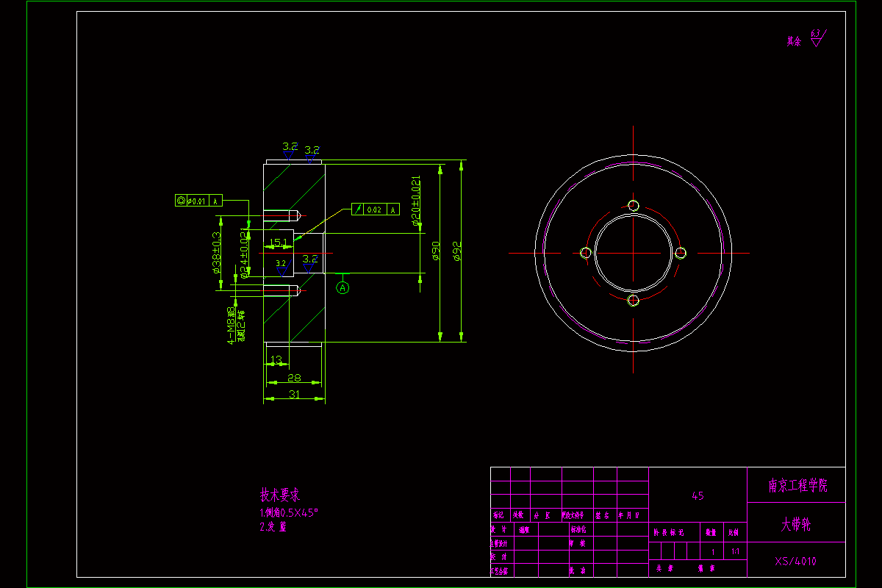The height and width of the screenshot is (588, 882).
Task: Select the 处数 column header
Action: coord(519,516)
